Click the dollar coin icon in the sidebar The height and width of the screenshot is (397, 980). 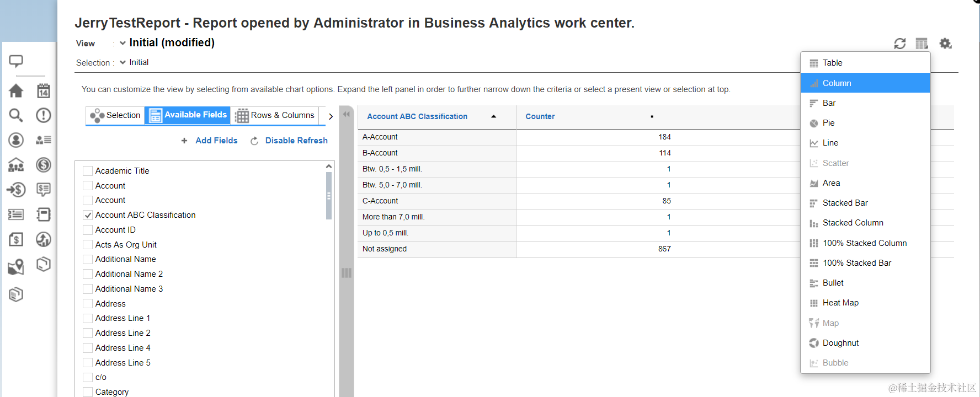pos(44,165)
